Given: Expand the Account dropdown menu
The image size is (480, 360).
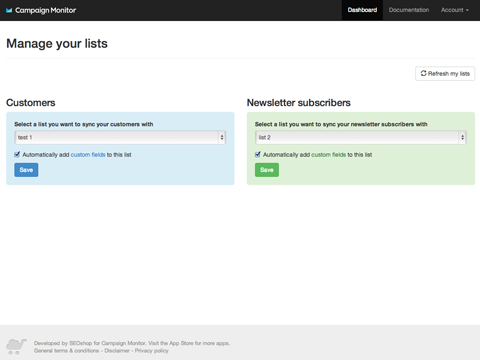Looking at the screenshot, I should 455,10.
